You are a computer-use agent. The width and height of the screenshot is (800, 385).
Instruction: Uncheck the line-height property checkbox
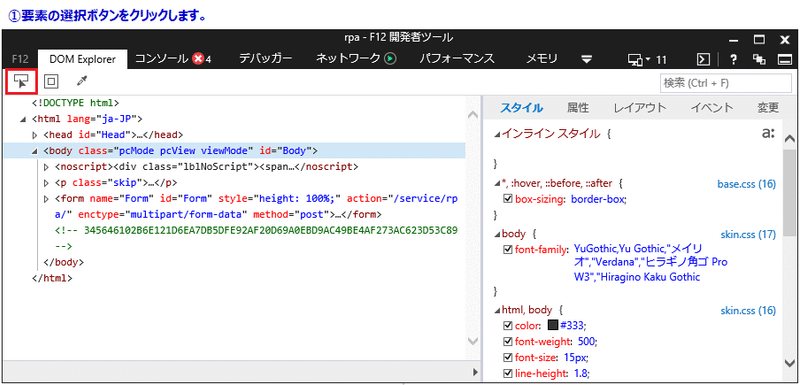pyautogui.click(x=508, y=373)
